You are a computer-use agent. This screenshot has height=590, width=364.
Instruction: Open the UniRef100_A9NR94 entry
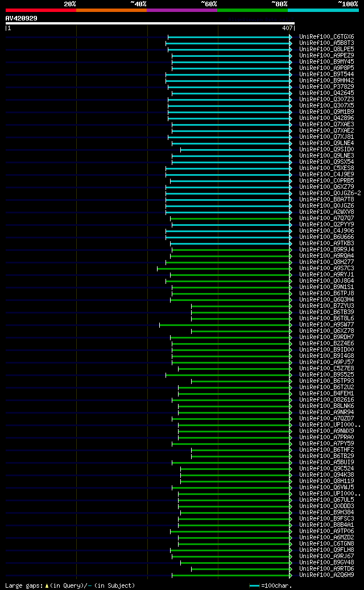326,412
